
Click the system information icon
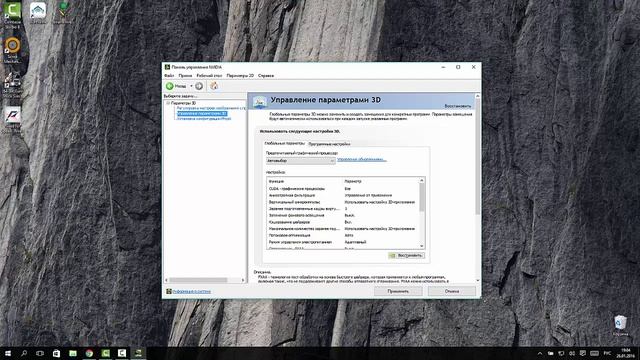[169, 291]
